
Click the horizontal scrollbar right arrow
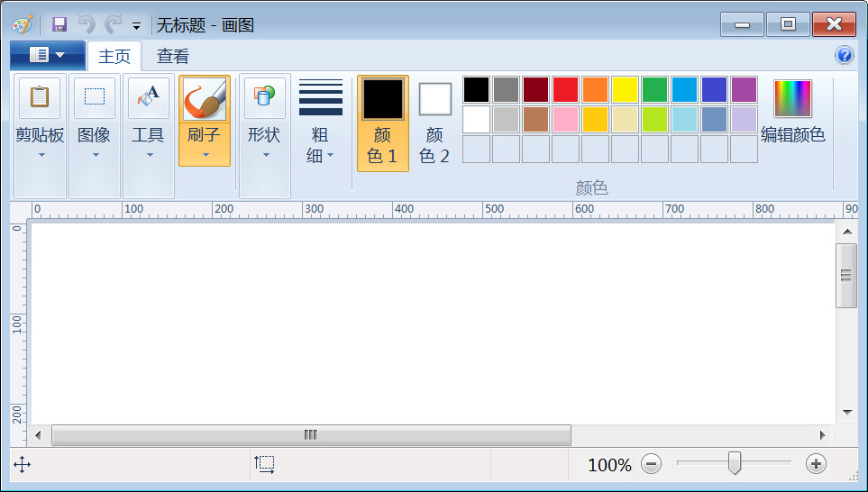click(x=823, y=435)
